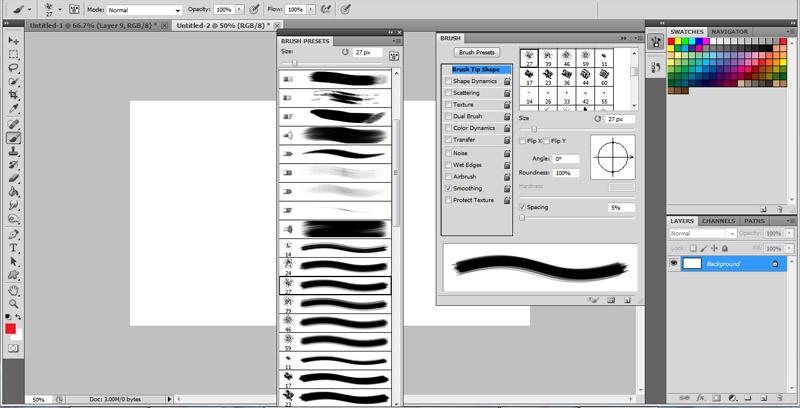Enable the Color Dynamics checkbox
Screen dimensions: 800x408
coord(448,128)
